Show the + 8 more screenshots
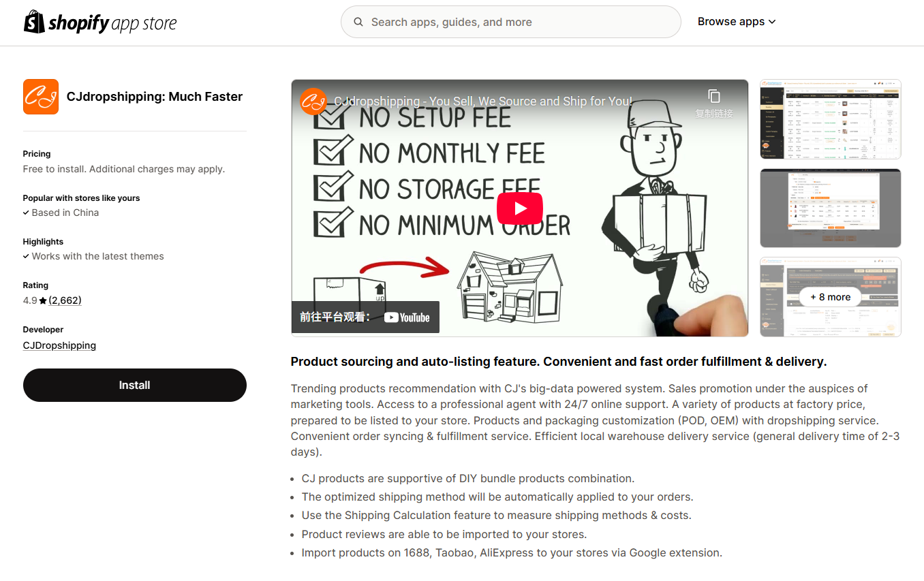 tap(831, 297)
